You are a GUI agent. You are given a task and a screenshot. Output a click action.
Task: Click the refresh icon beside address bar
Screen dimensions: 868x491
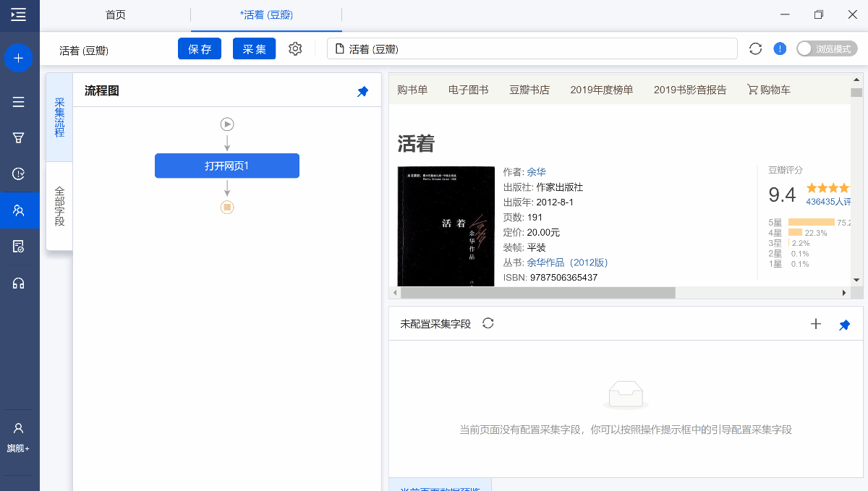click(x=756, y=48)
